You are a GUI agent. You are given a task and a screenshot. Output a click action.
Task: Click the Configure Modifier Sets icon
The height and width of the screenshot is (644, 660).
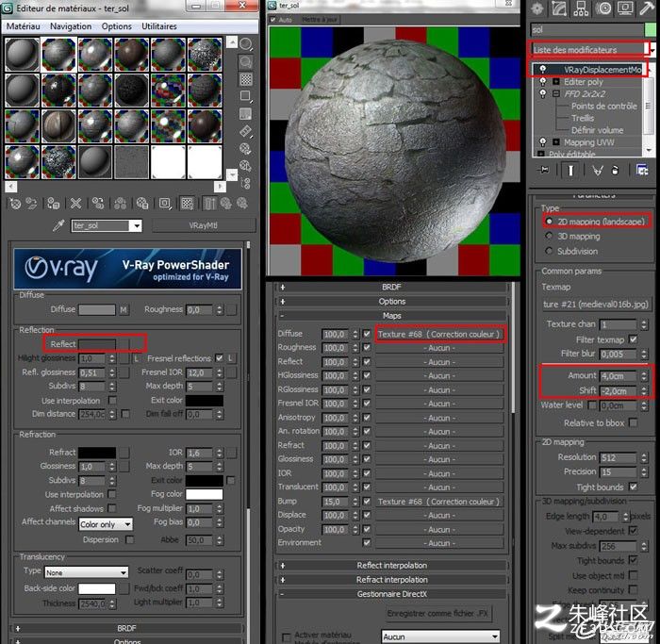[642, 171]
